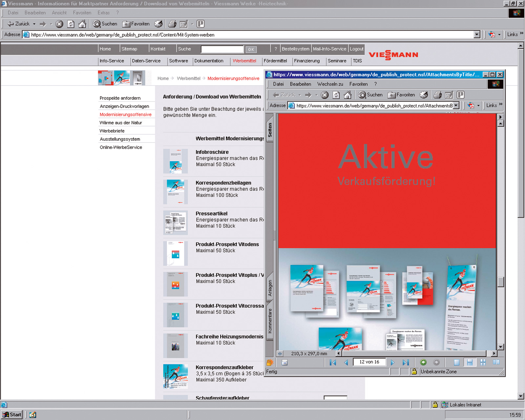Click the Werbemittel breadcrumb link

pyautogui.click(x=188, y=78)
